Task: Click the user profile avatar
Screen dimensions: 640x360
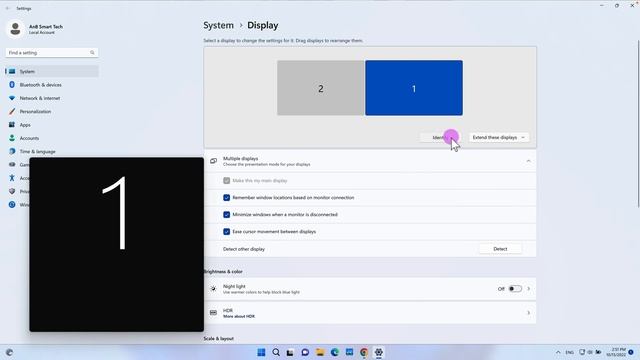Action: coord(16,29)
